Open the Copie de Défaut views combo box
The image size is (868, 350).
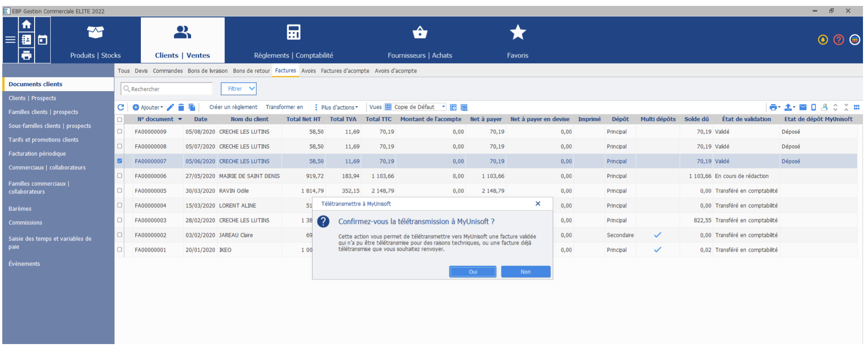pyautogui.click(x=415, y=107)
